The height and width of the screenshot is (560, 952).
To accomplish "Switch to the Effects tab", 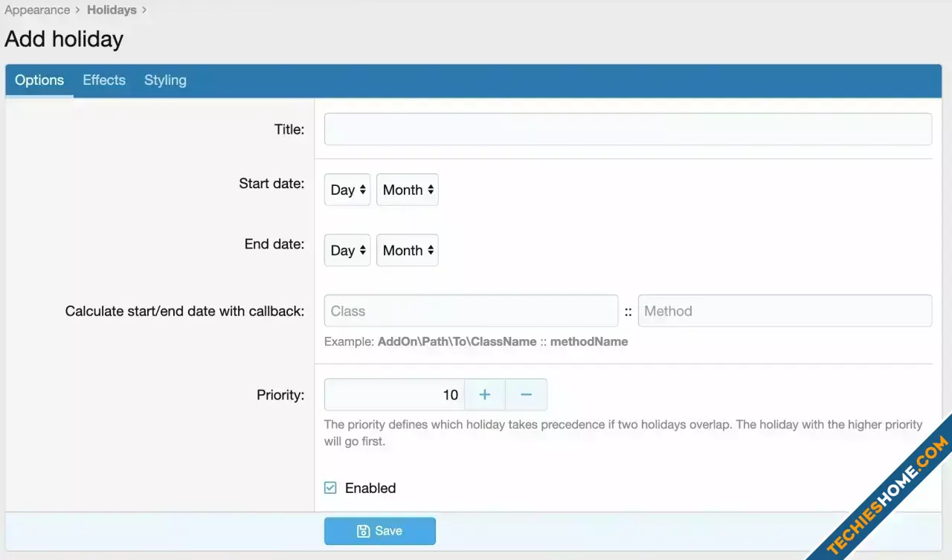I will 104,80.
